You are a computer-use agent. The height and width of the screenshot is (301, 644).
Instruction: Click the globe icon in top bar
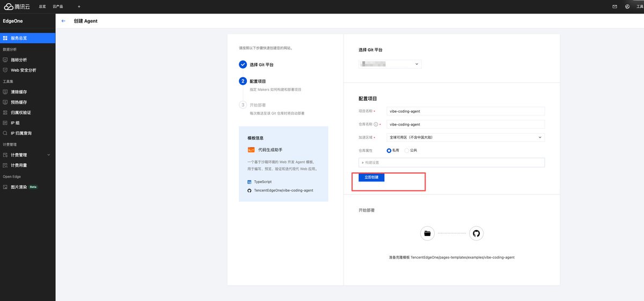point(627,6)
